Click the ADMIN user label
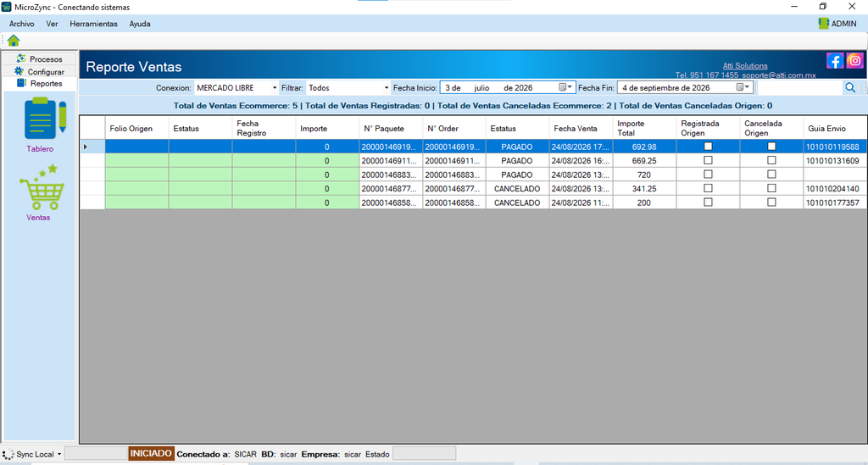Screen dimensions: 868x465 click(x=843, y=24)
